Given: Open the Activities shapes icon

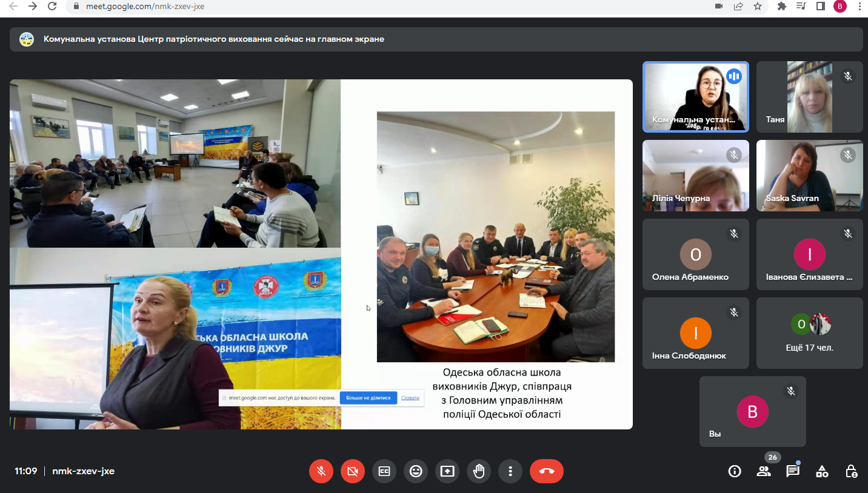Looking at the screenshot, I should 822,471.
